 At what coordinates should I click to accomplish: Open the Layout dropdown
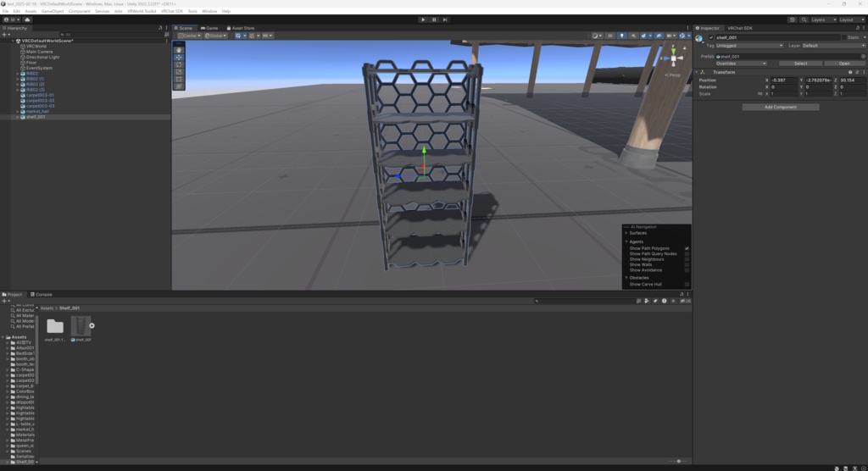click(853, 19)
